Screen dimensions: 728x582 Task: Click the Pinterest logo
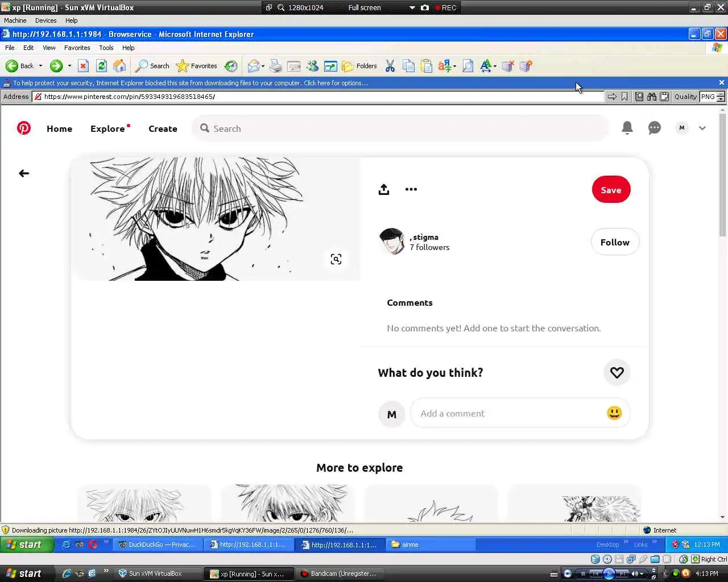pyautogui.click(x=24, y=128)
